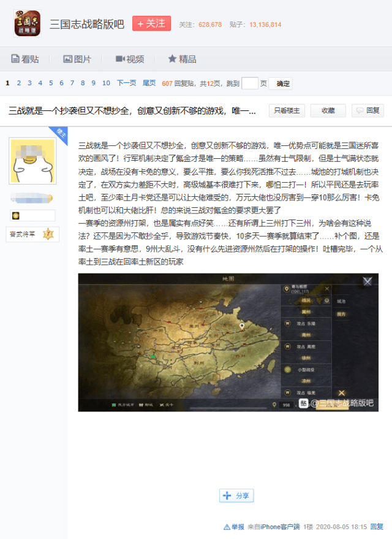Image resolution: width=392 pixels, height=539 pixels.
Task: Click the X close icon in map image
Action: (x=367, y=282)
